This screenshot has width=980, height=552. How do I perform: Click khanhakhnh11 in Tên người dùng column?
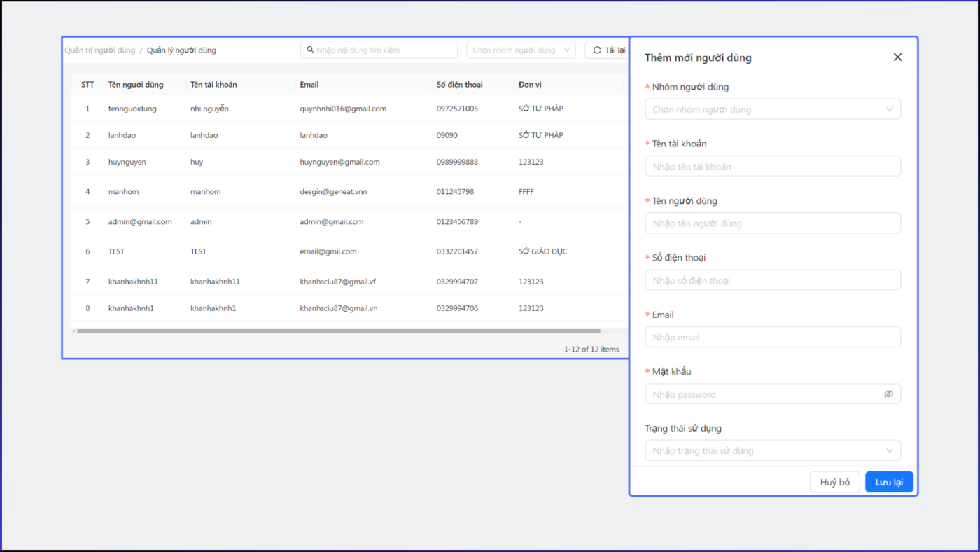pos(133,282)
